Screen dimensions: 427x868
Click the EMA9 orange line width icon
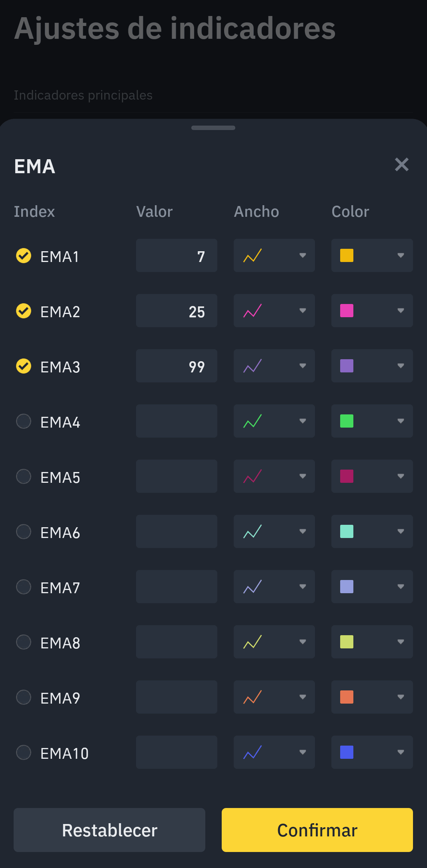(253, 697)
